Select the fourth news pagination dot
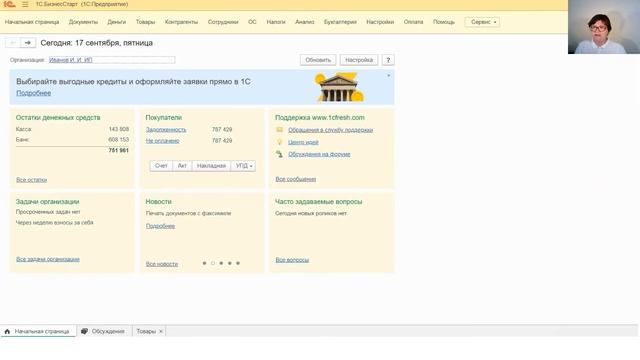640x360 pixels. tap(230, 263)
